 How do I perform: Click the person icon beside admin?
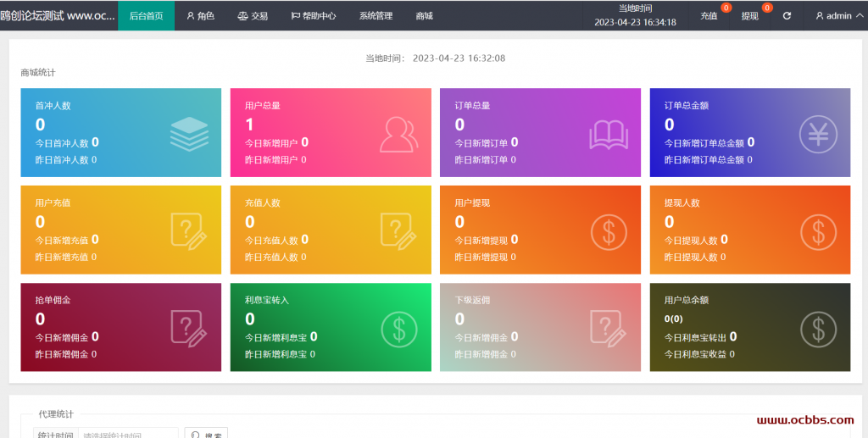click(820, 16)
